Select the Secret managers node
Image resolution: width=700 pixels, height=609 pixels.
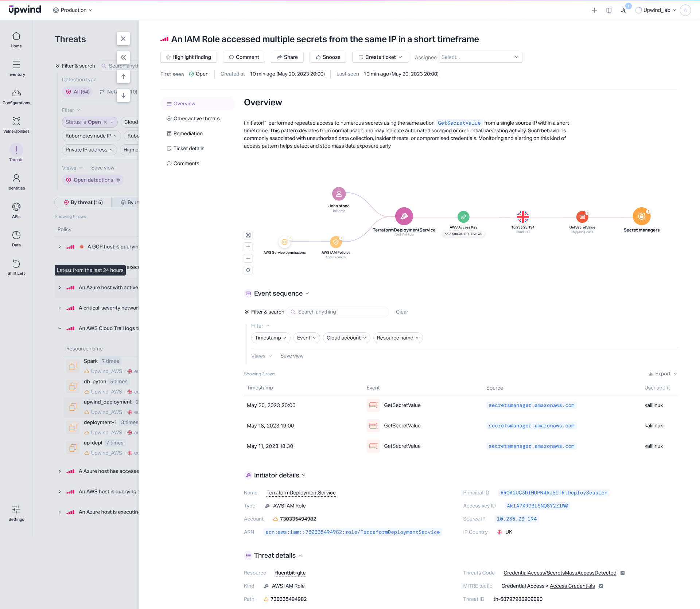(642, 216)
